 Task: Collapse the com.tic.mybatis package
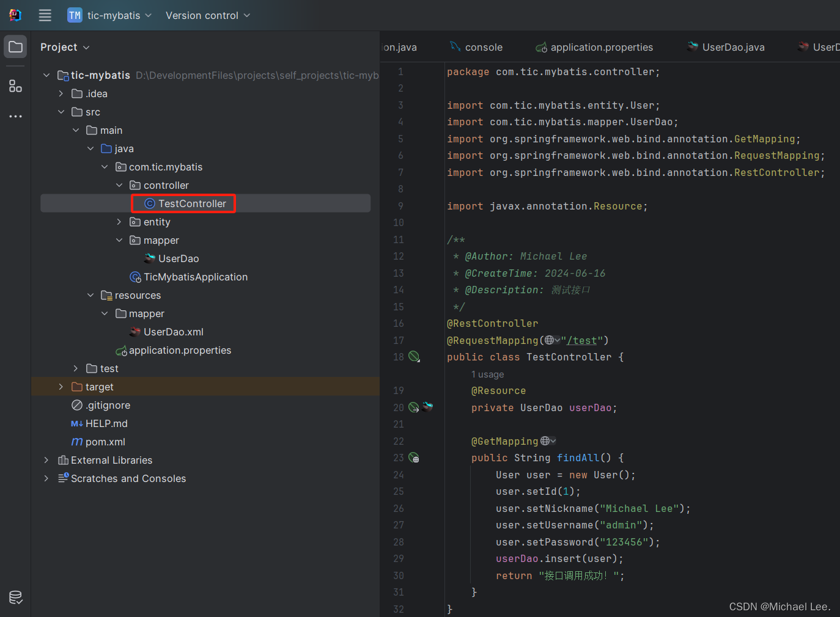click(105, 167)
